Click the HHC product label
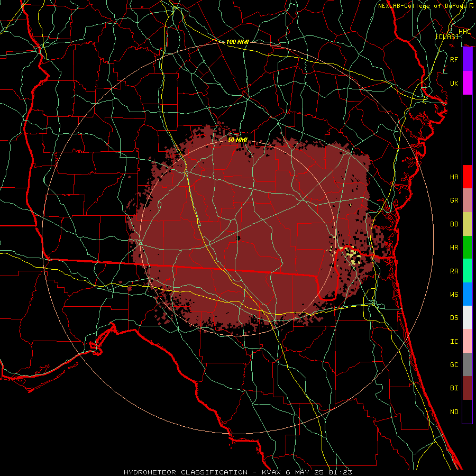 click(x=464, y=32)
